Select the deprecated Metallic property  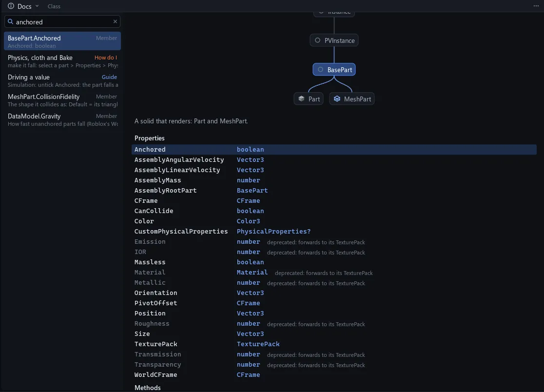(150, 282)
